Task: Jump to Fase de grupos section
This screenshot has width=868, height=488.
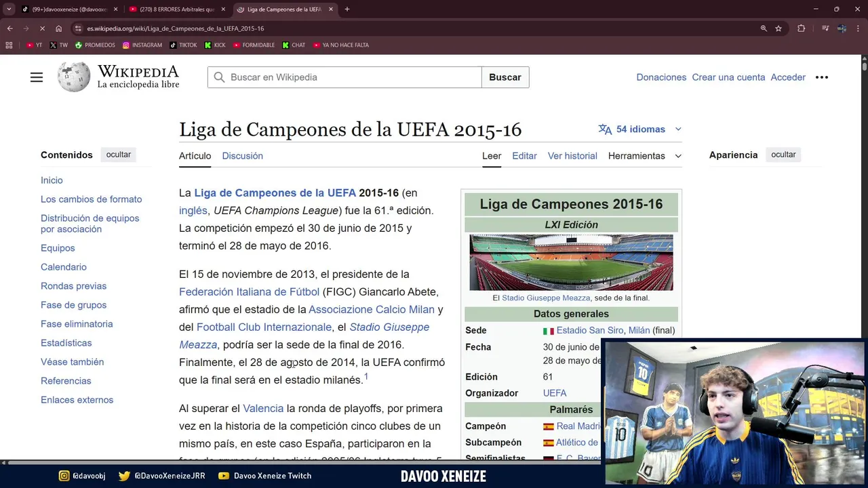Action: (x=73, y=305)
